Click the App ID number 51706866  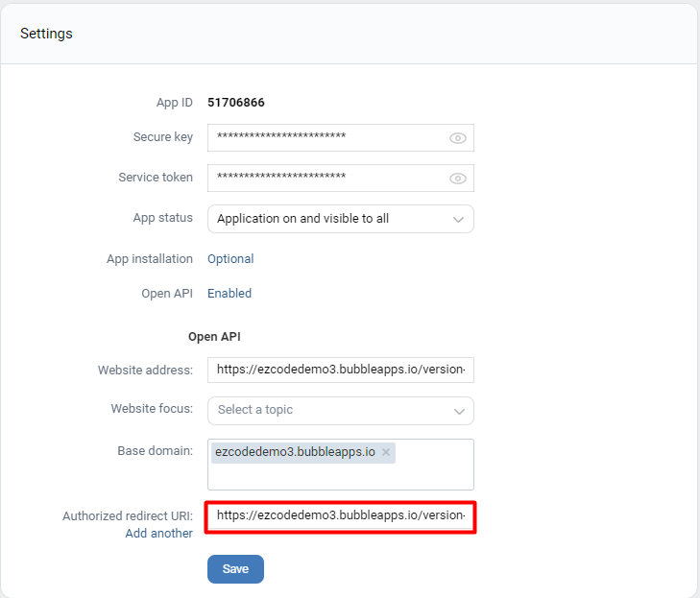pyautogui.click(x=236, y=103)
